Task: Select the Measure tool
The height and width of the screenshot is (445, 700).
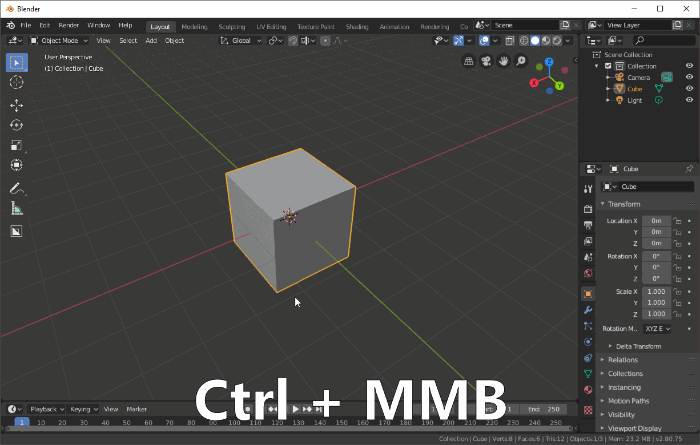Action: point(17,208)
